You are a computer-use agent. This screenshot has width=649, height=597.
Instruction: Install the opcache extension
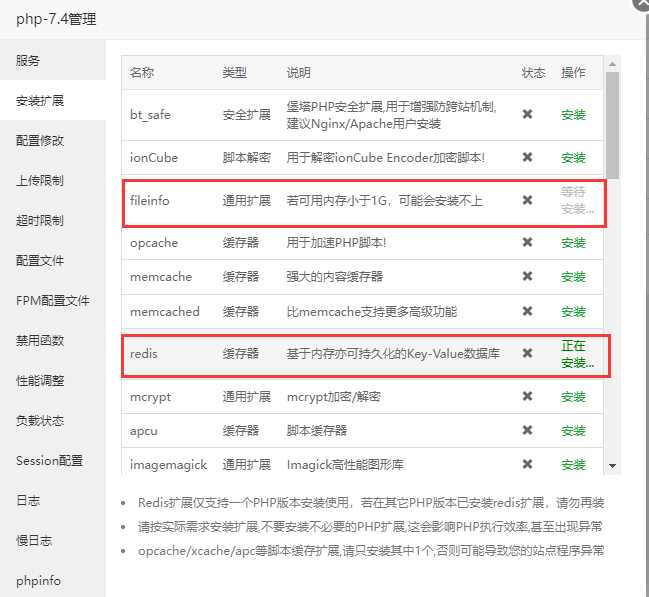click(x=573, y=243)
